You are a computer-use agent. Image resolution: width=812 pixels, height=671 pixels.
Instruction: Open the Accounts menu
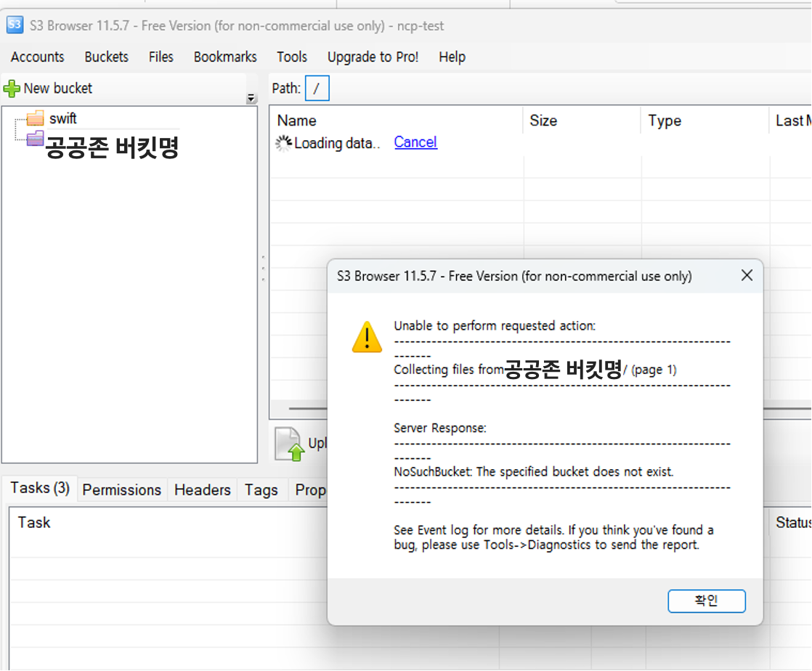coord(37,57)
